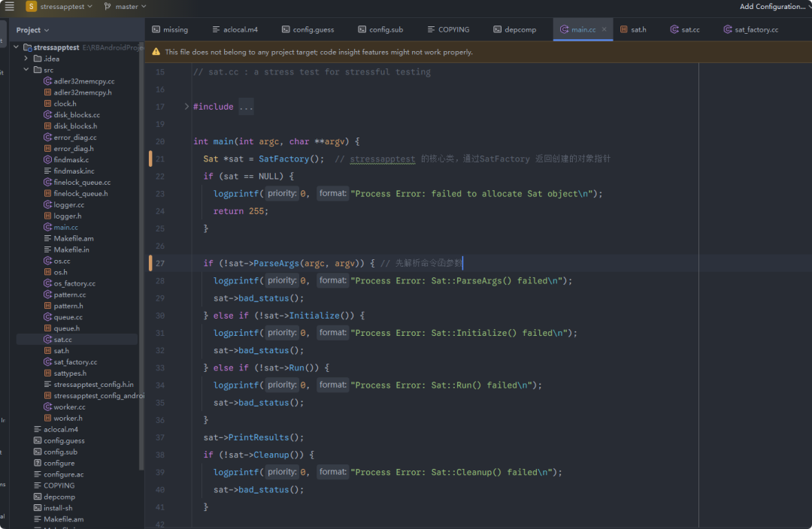Switch to the config.guess editor tab
The image size is (812, 529).
click(x=308, y=30)
